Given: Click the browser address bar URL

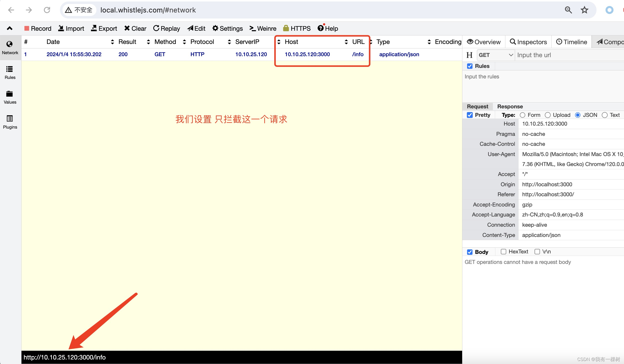Looking at the screenshot, I should pos(148,10).
